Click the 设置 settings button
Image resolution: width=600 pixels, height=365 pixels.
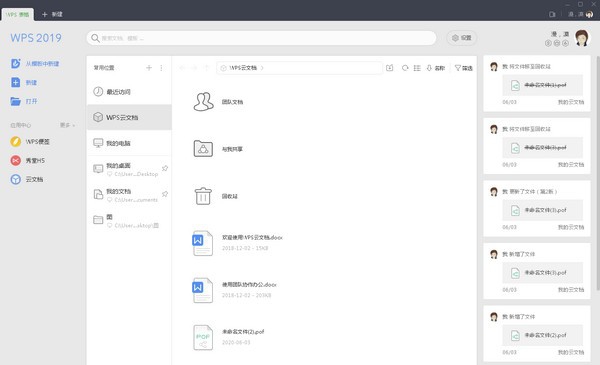pyautogui.click(x=461, y=38)
